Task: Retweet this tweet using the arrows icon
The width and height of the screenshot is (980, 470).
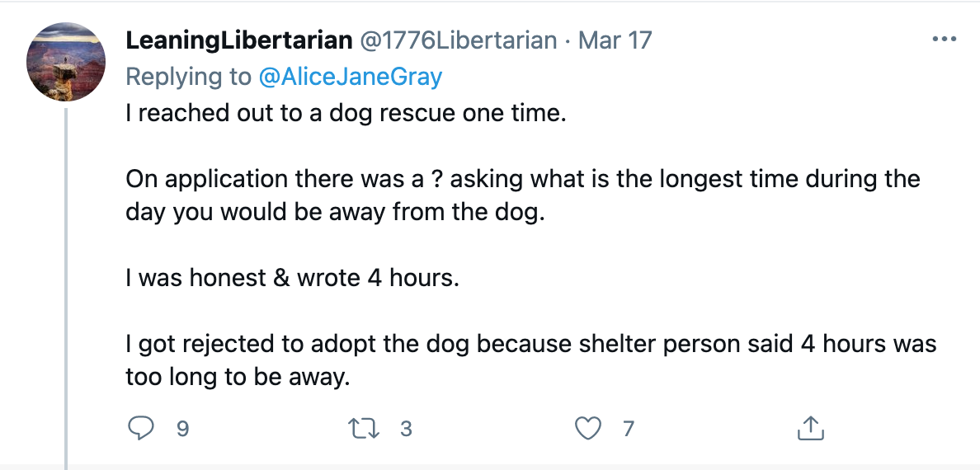Action: (x=363, y=428)
